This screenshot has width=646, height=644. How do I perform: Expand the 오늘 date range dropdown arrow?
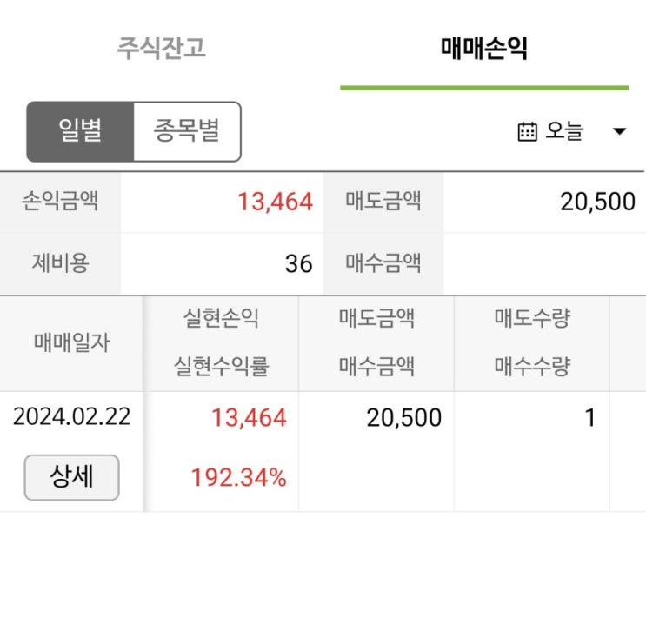[x=619, y=132]
